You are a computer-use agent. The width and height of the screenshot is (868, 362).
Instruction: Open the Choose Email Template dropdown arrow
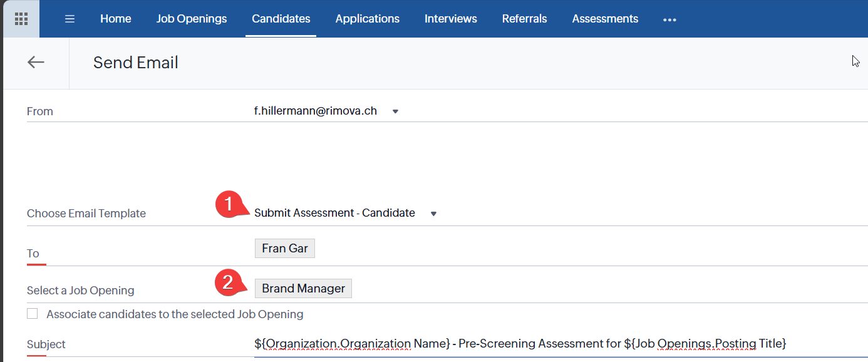click(433, 214)
